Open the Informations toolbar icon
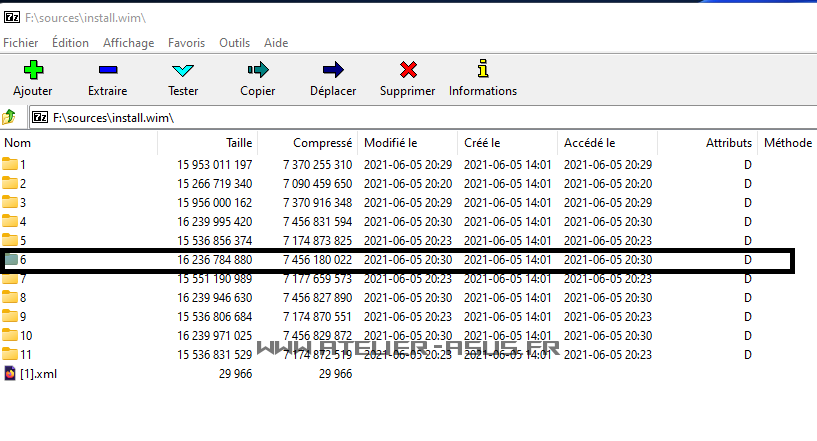The image size is (817, 441). (x=483, y=70)
